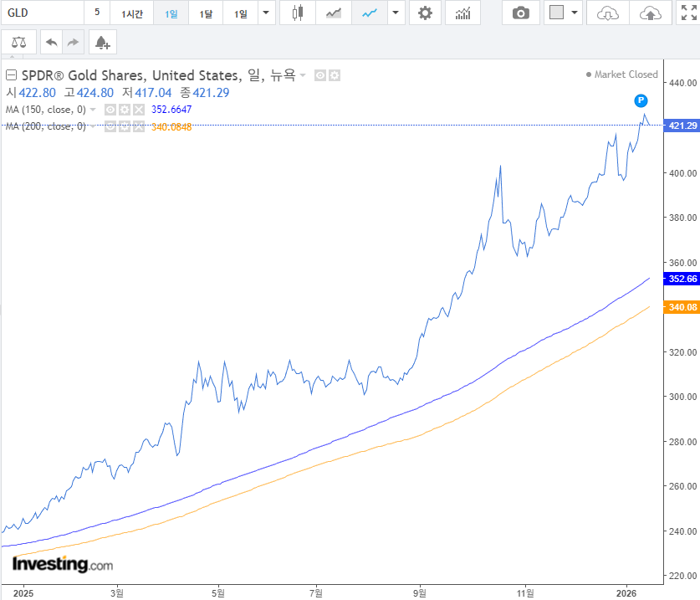Click the 5월 date axis label
Viewport: 700px width, 600px height.
(x=217, y=592)
